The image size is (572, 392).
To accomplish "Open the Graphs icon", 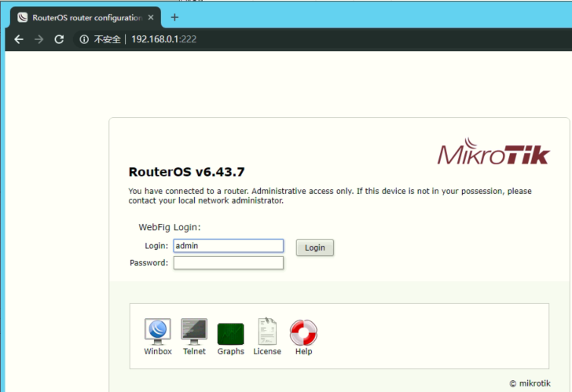I will tap(230, 334).
